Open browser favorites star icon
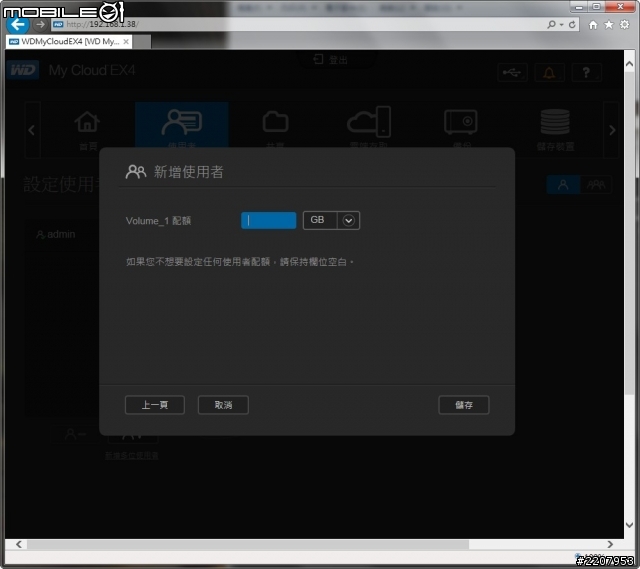This screenshot has width=640, height=569. click(609, 25)
